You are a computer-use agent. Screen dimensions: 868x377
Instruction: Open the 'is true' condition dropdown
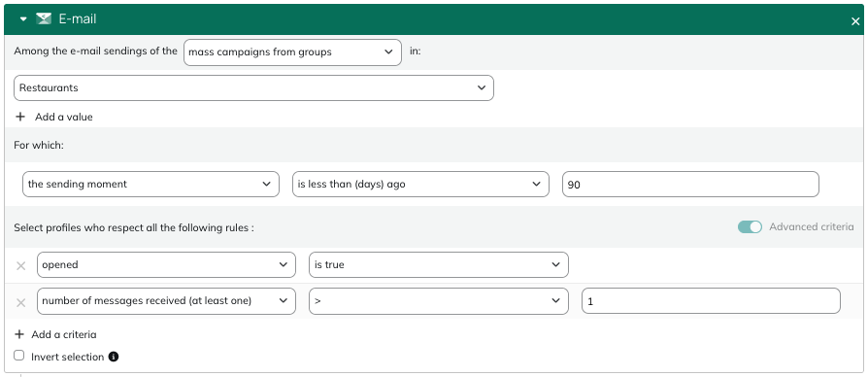click(x=439, y=264)
